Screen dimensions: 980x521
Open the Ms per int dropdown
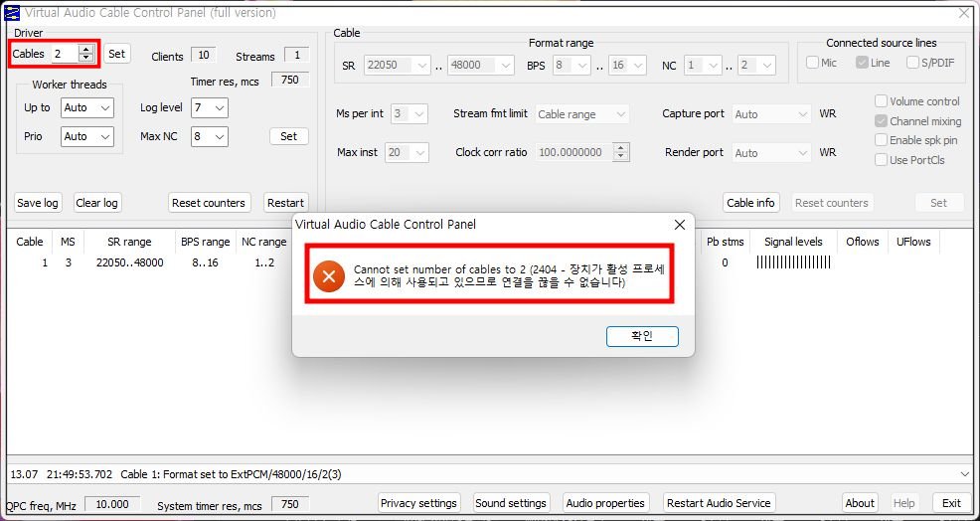point(408,114)
